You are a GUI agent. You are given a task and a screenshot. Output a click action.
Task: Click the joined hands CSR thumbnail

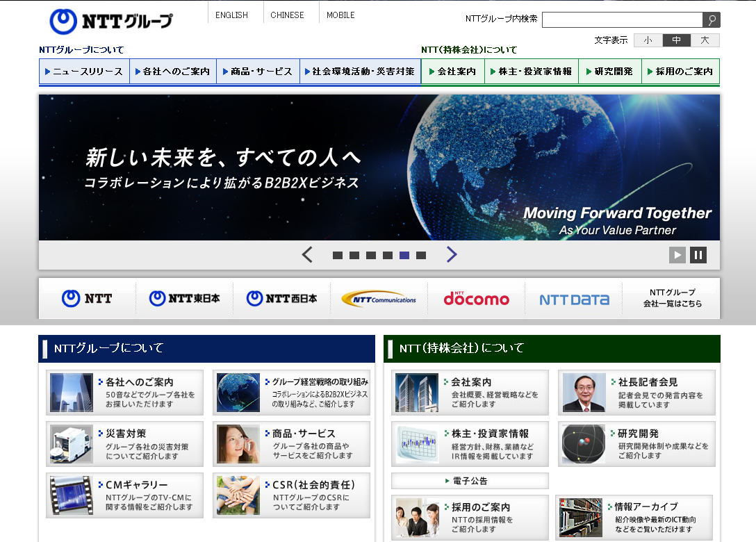click(238, 495)
